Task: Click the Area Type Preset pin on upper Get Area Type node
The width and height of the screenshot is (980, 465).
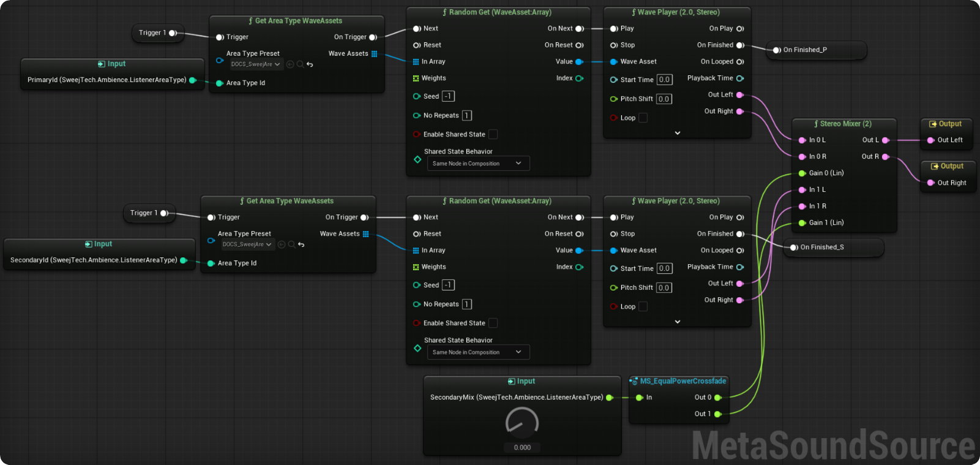Action: [x=219, y=61]
